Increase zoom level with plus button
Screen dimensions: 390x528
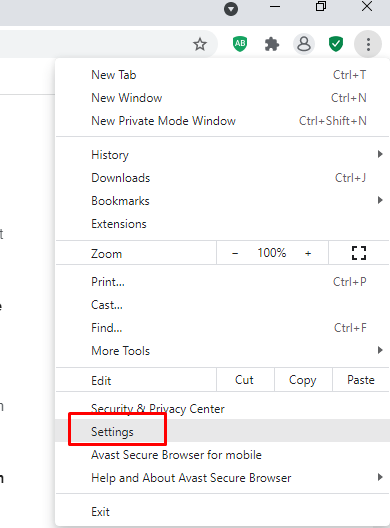tap(308, 253)
